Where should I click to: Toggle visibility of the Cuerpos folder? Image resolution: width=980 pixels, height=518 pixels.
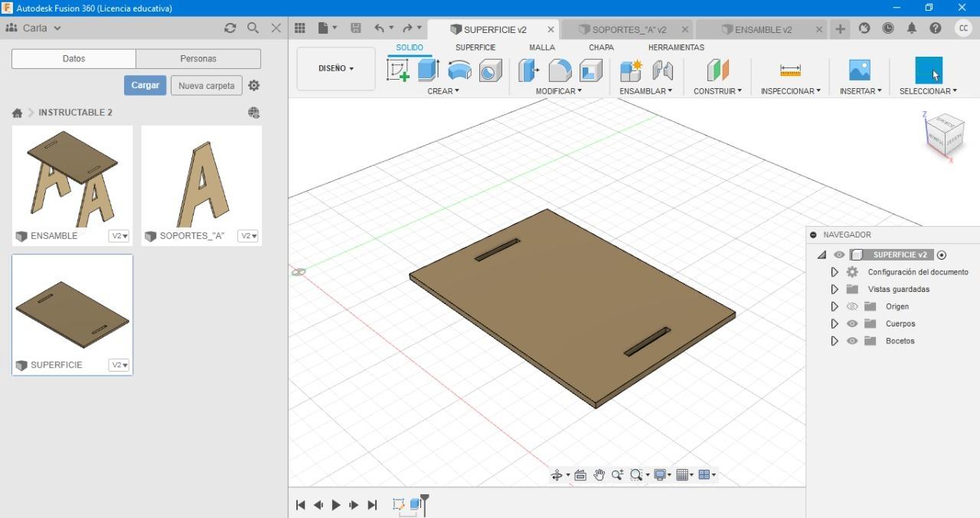click(x=852, y=324)
